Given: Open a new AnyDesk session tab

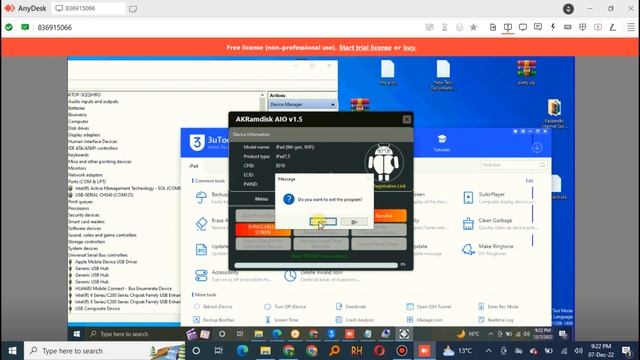Looking at the screenshot, I should (133, 9).
